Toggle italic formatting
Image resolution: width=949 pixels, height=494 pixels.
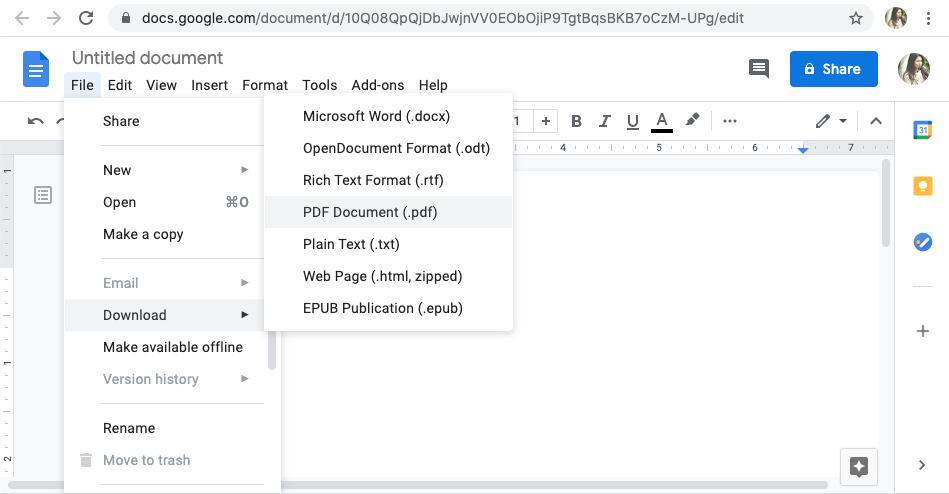pos(604,121)
